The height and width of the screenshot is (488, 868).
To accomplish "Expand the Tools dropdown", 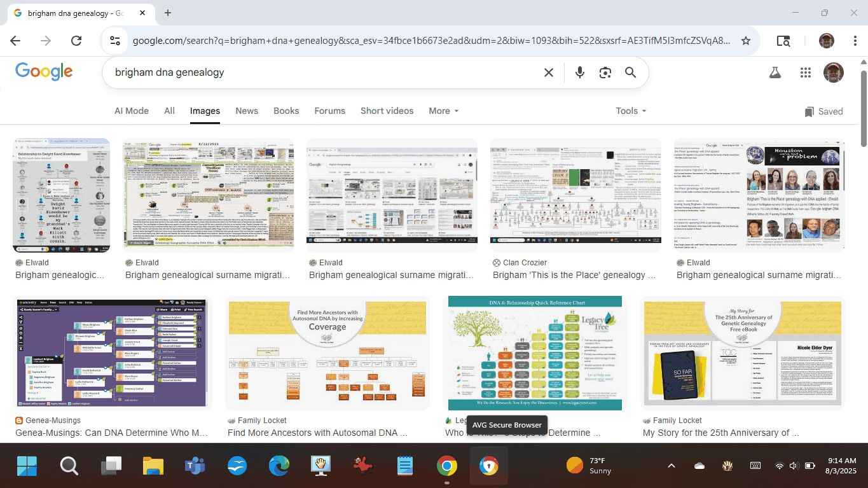I will tap(630, 111).
